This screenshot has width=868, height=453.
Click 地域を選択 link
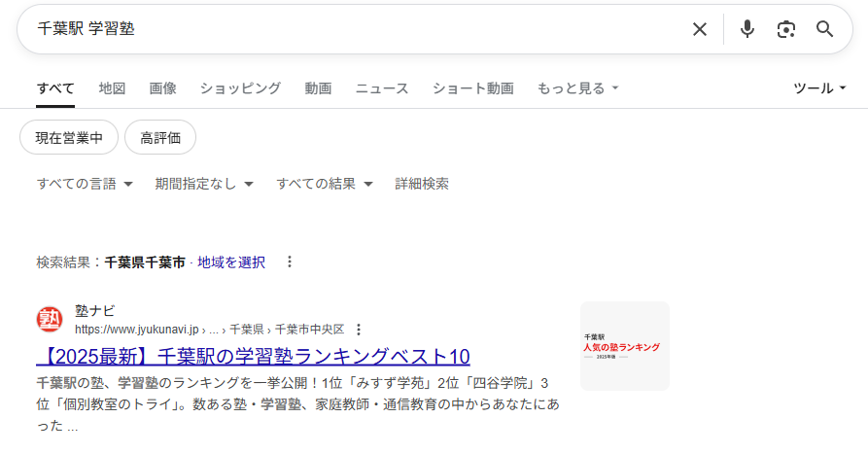231,262
